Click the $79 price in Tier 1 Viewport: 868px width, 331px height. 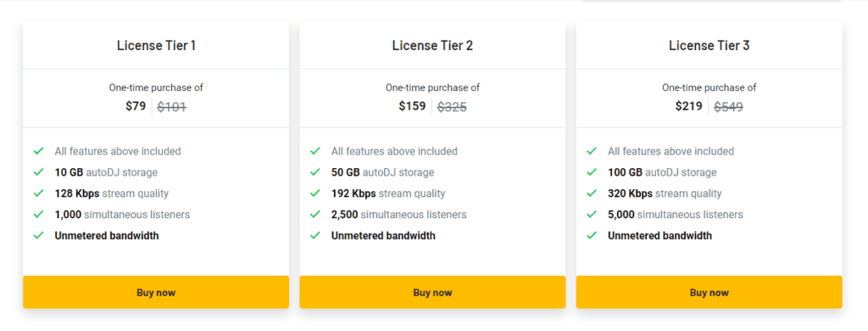point(136,106)
